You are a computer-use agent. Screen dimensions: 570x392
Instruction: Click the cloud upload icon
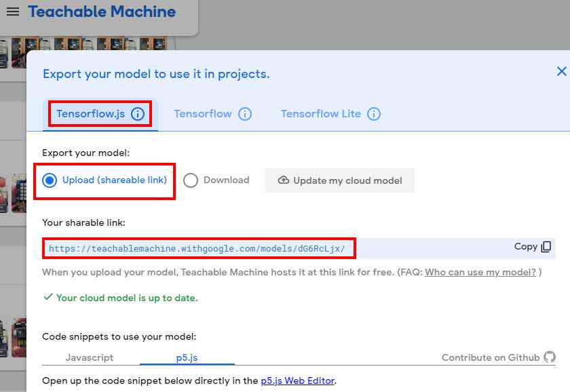point(284,180)
